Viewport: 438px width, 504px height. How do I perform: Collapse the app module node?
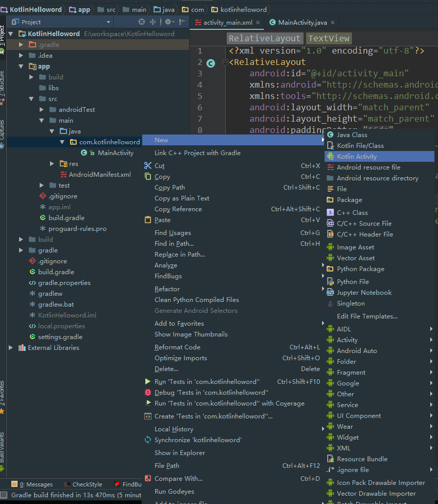pyautogui.click(x=21, y=66)
